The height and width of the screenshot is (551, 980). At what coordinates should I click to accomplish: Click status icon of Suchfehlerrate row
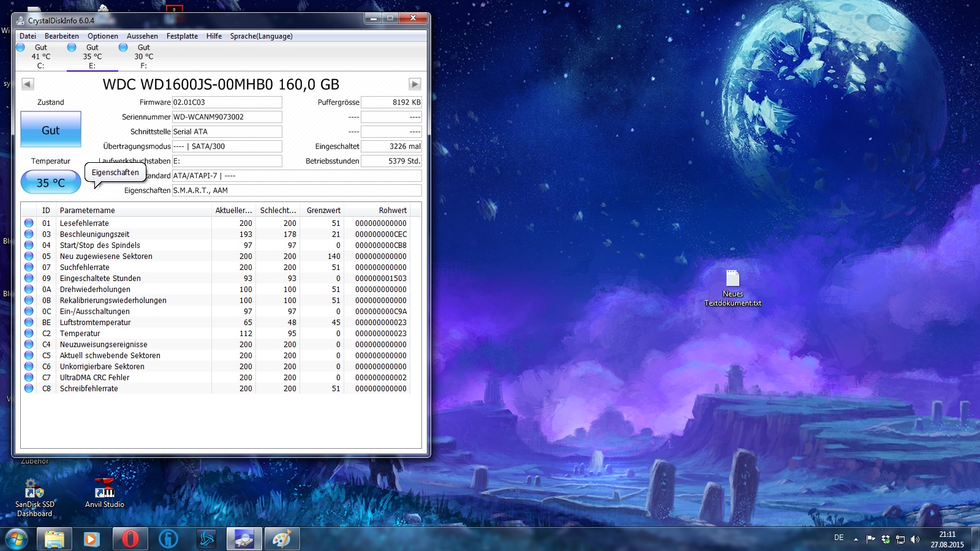(29, 267)
